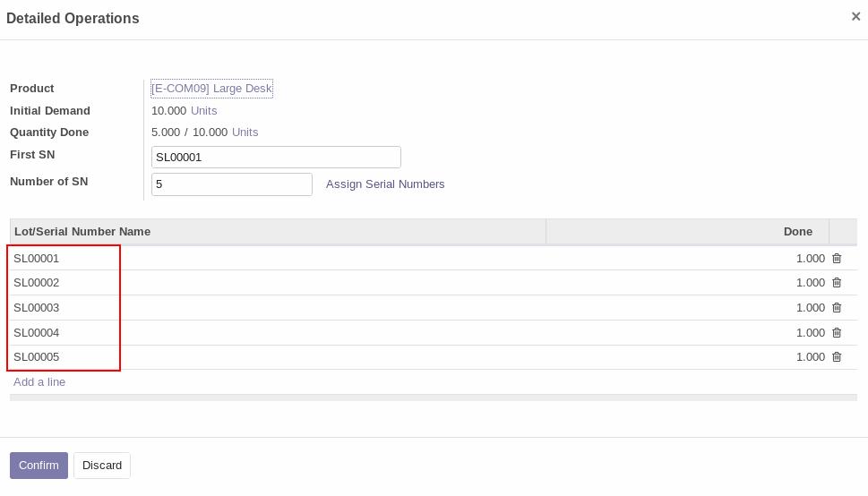Click the Confirm button
This screenshot has height=496, width=868.
(x=39, y=466)
